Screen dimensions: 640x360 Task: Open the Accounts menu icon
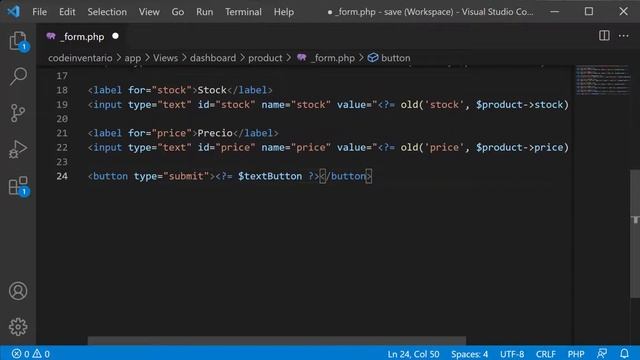tap(18, 291)
